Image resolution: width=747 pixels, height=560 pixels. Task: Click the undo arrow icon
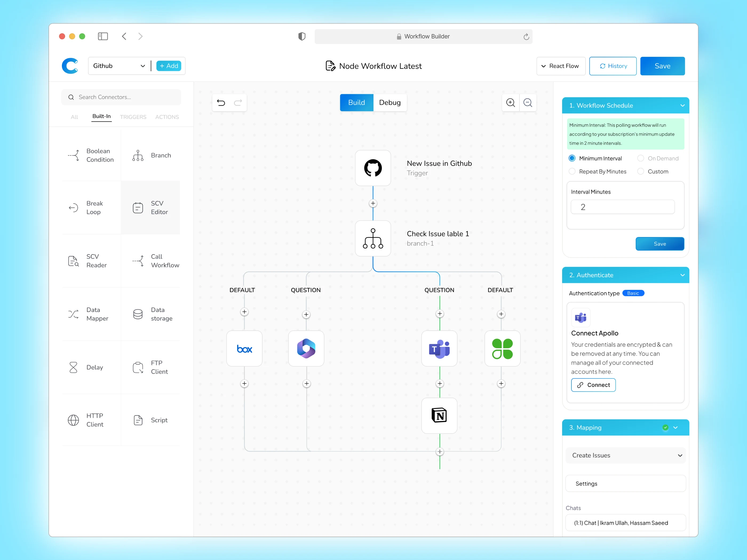point(221,103)
